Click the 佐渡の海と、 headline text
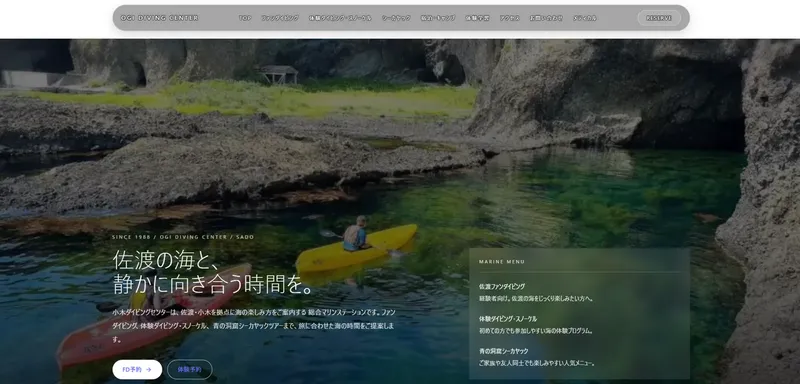This screenshot has height=384, width=800. [x=166, y=260]
